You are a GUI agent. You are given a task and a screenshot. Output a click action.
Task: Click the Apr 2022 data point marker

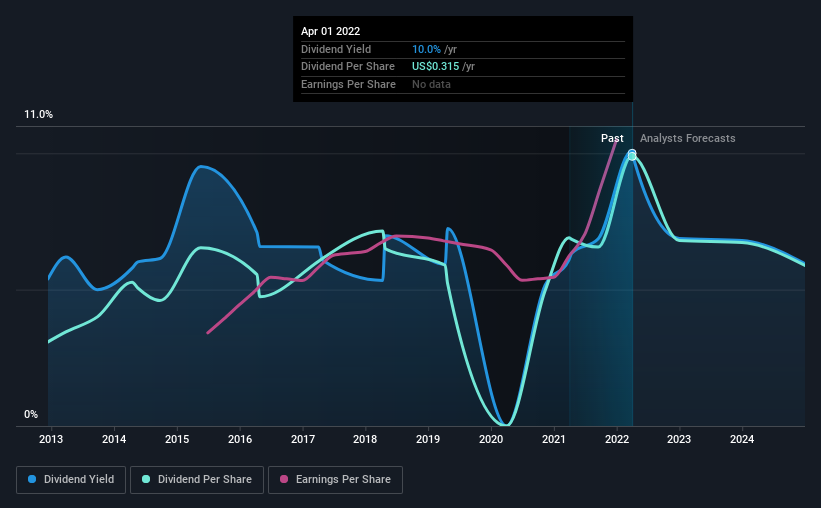[x=632, y=155]
